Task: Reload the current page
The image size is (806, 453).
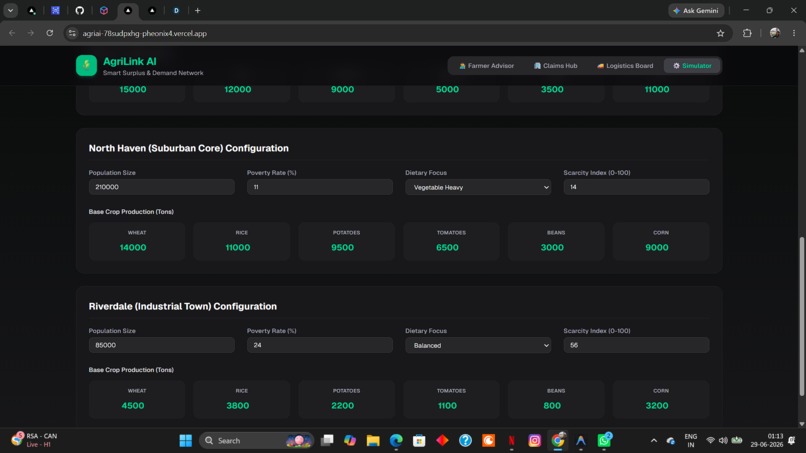Action: [49, 33]
